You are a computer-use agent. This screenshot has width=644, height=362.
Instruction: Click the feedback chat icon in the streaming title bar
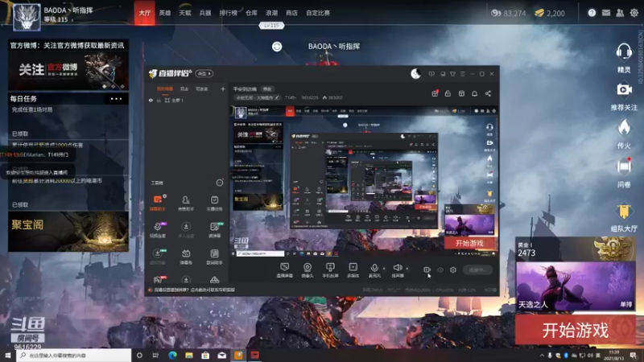pyautogui.click(x=431, y=74)
